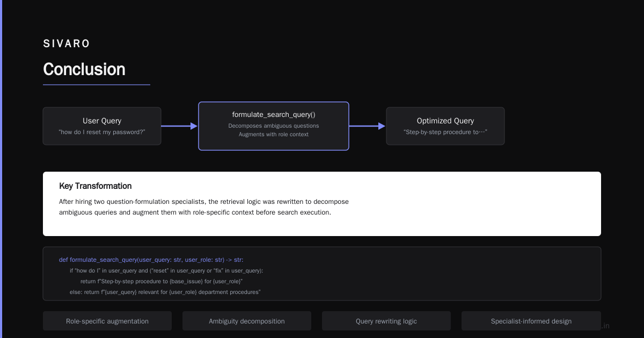
Task: Select the Role-specific augmentation tag
Action: click(107, 321)
